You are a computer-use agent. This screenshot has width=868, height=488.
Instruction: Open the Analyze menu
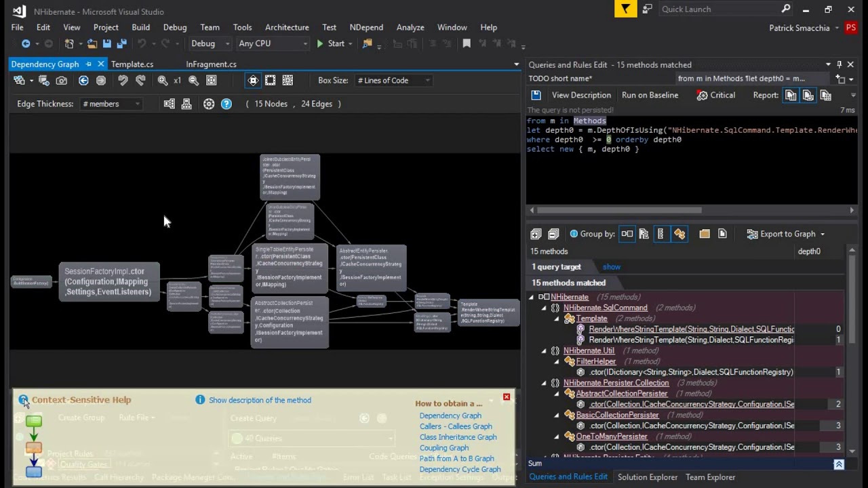(x=410, y=27)
